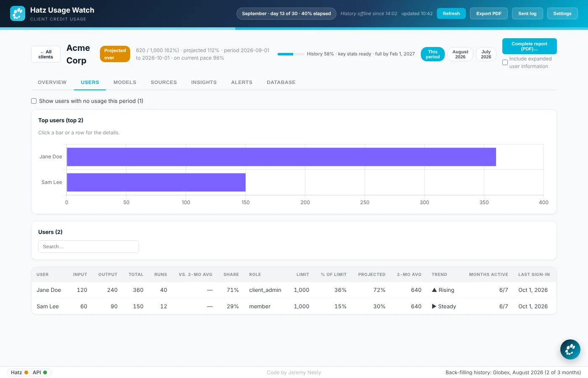588x378 pixels.
Task: Click Jane Doe's 71% share value
Action: coord(233,290)
